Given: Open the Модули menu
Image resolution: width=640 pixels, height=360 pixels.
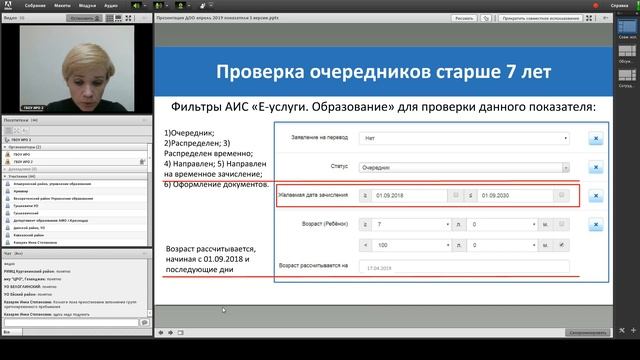Looking at the screenshot, I should click(87, 6).
